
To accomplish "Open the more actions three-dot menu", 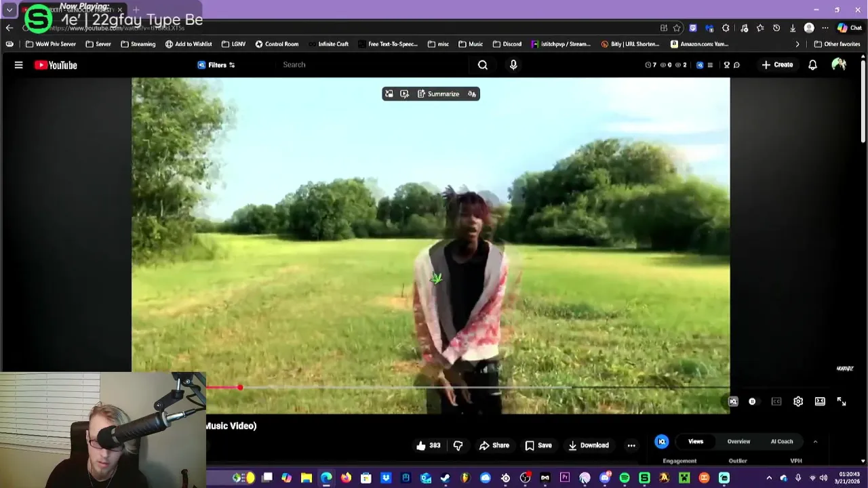I will click(x=631, y=445).
